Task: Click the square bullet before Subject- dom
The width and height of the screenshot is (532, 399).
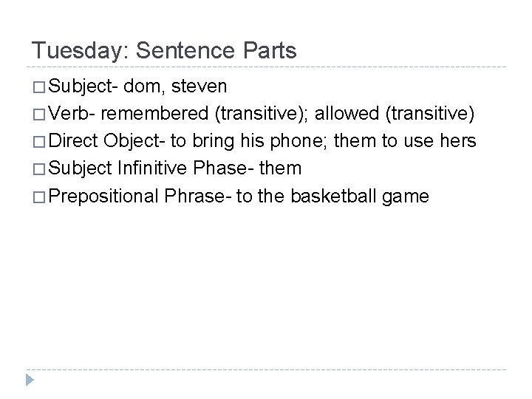Action: pyautogui.click(x=38, y=87)
